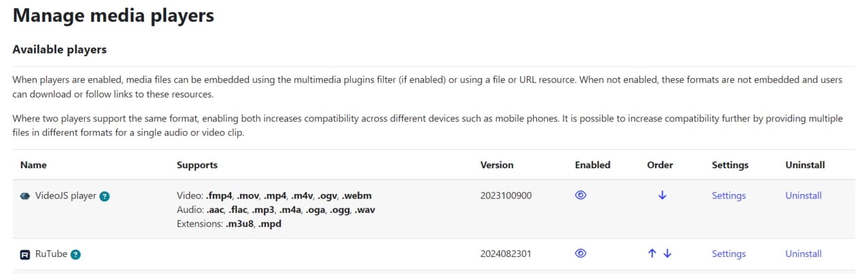Click the RuTube logo icon
The image size is (868, 274).
click(25, 254)
